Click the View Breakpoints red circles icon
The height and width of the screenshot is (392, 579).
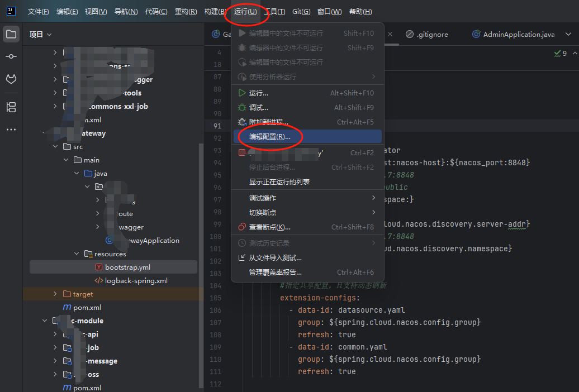[242, 227]
